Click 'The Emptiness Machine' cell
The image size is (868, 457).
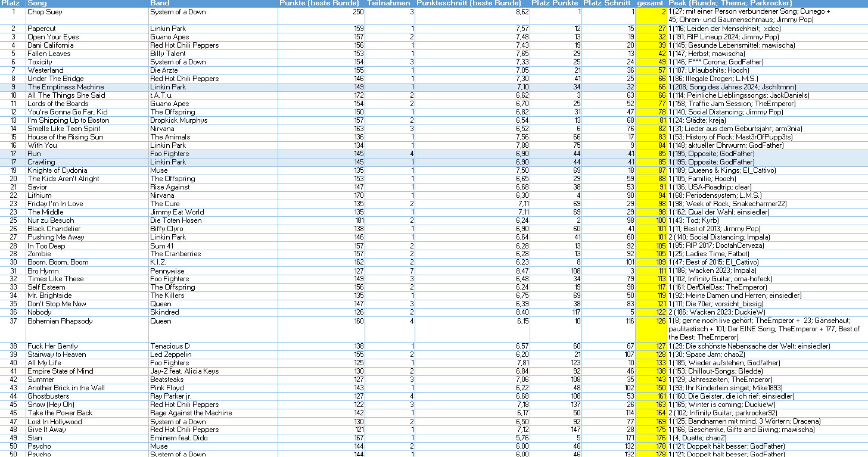pyautogui.click(x=87, y=87)
